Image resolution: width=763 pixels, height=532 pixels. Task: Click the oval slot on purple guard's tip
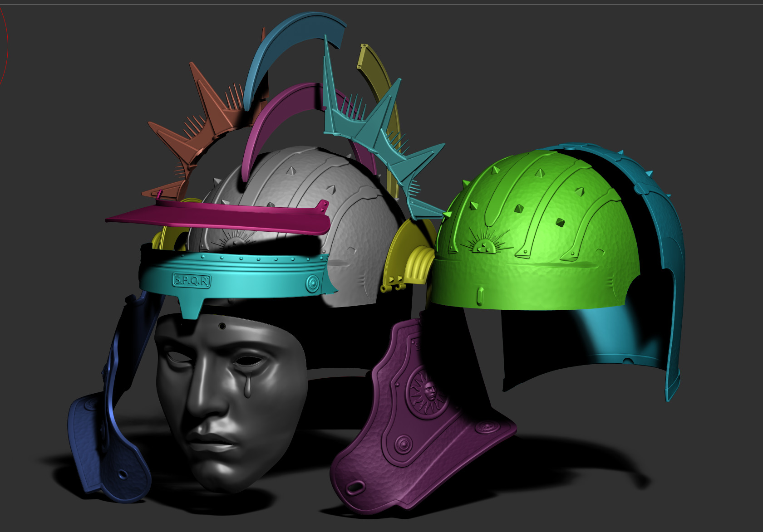click(x=354, y=487)
